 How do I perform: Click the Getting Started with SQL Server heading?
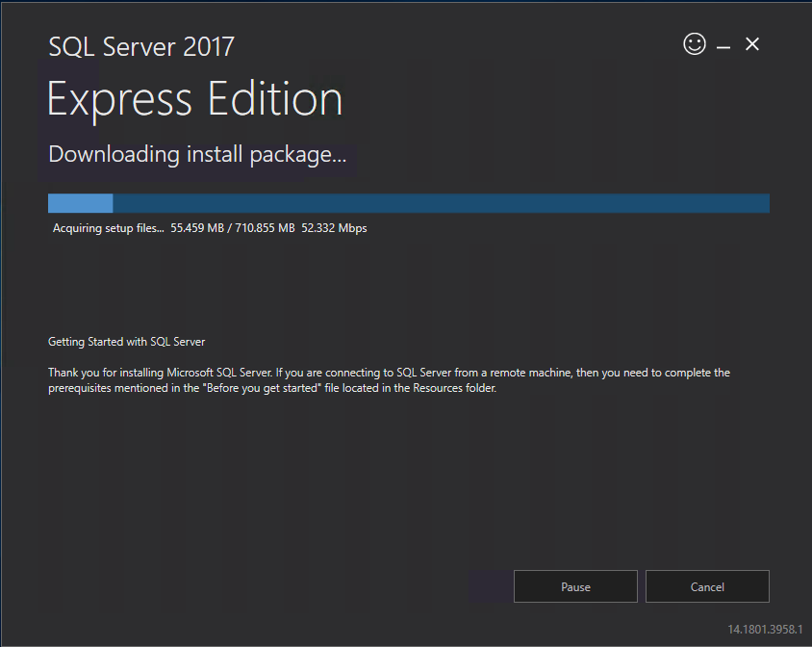click(x=126, y=342)
